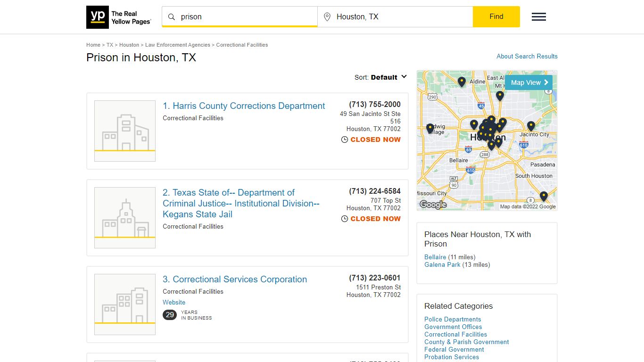This screenshot has height=362, width=644.
Task: Open the Website link for Correctional Services Corporation
Action: coord(174,303)
